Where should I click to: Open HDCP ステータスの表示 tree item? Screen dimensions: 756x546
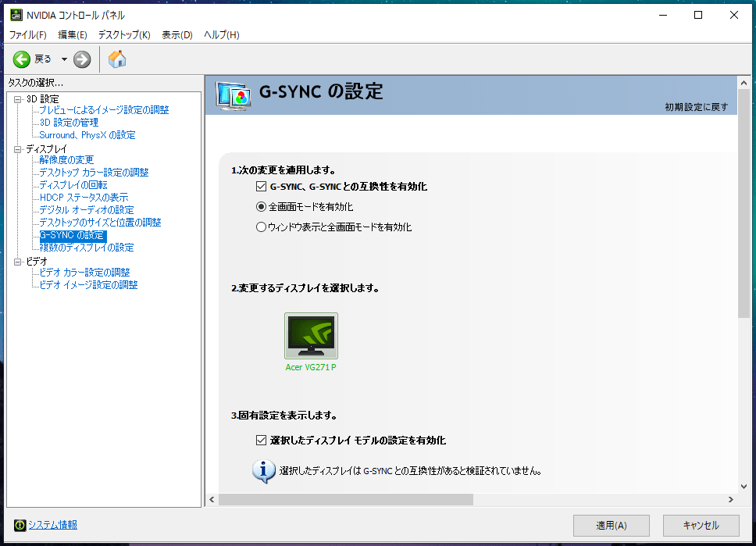(84, 198)
